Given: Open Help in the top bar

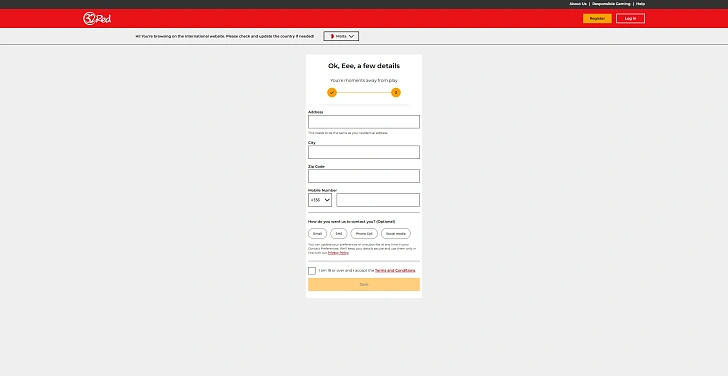Looking at the screenshot, I should coord(640,4).
